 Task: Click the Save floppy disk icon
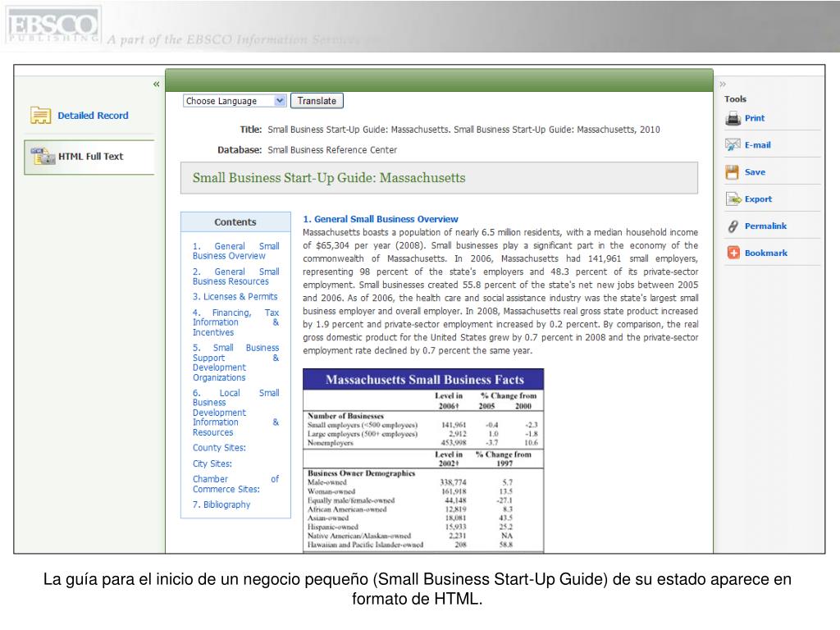pos(732,172)
